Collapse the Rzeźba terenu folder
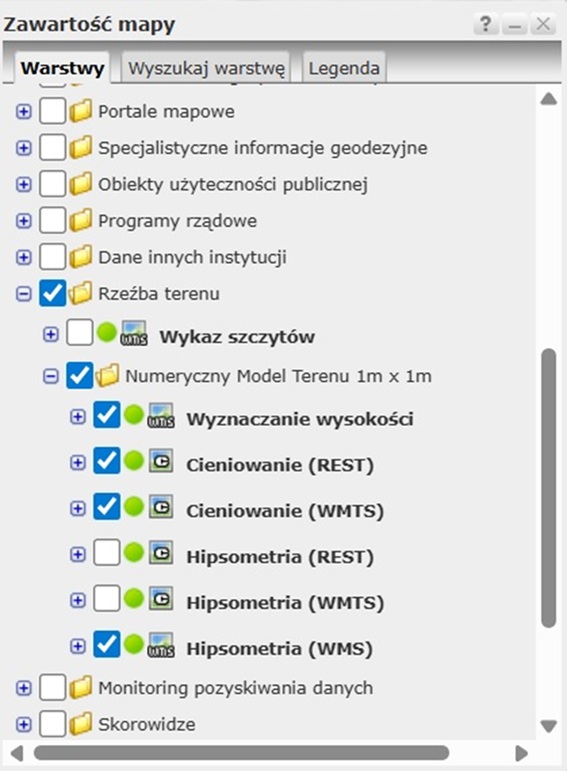 (x=24, y=294)
